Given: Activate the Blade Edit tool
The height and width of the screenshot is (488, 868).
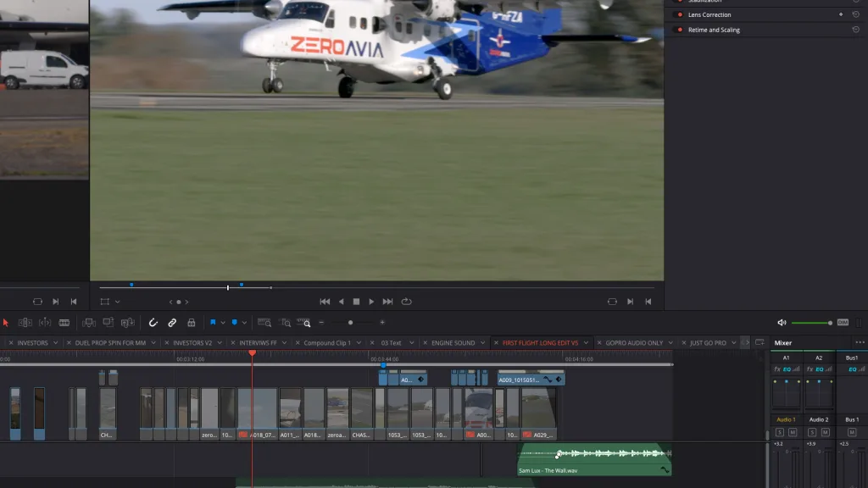Looking at the screenshot, I should 64,323.
